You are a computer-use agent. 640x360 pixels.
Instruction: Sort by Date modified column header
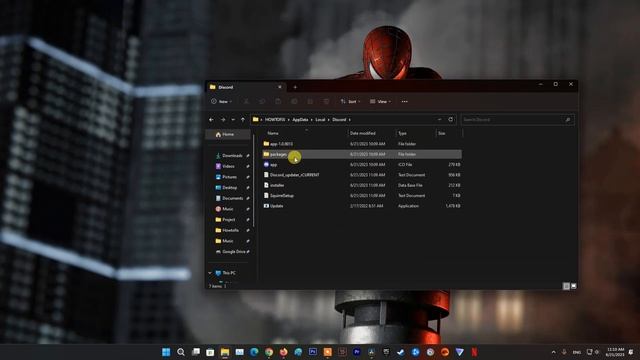pyautogui.click(x=362, y=133)
